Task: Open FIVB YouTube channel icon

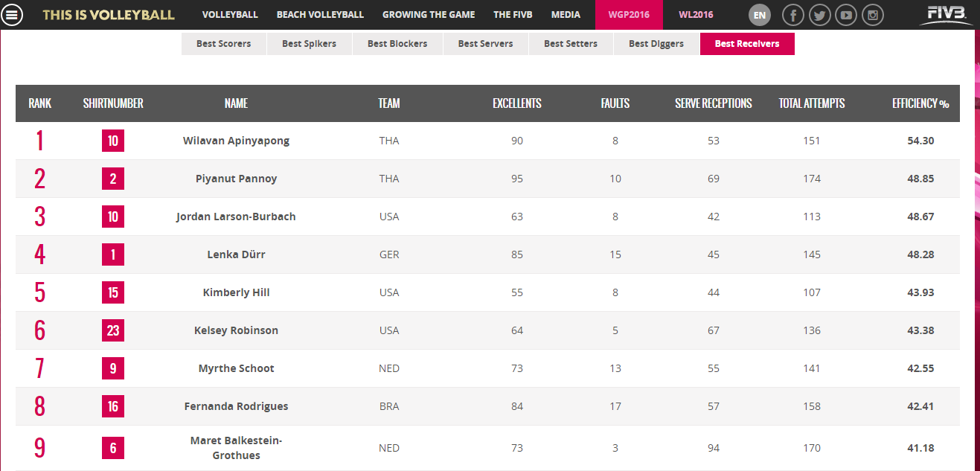Action: coord(846,15)
